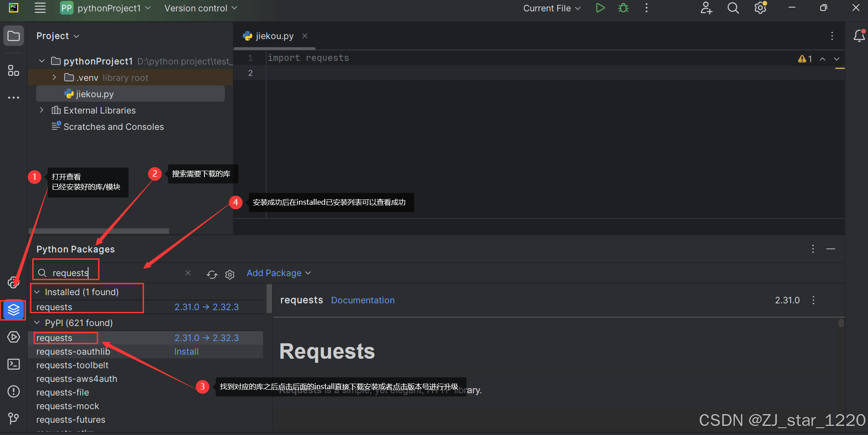
Task: Go to next highlighted error
Action: [837, 59]
